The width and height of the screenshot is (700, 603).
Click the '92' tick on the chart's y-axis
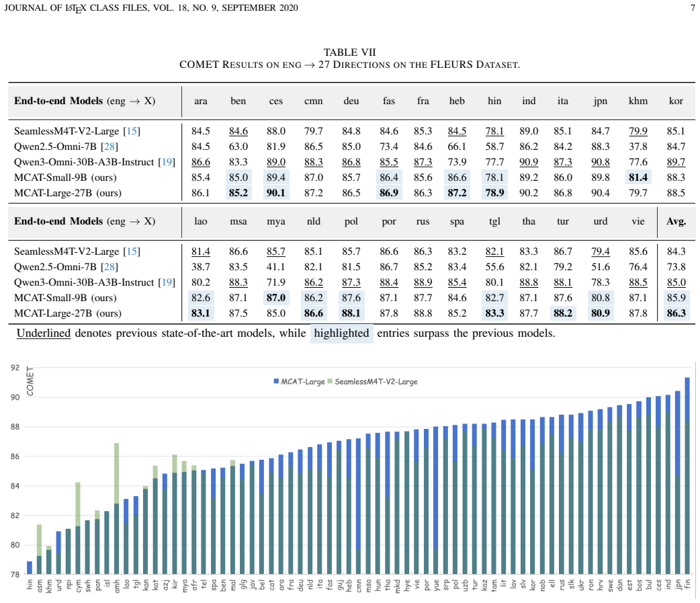click(15, 368)
